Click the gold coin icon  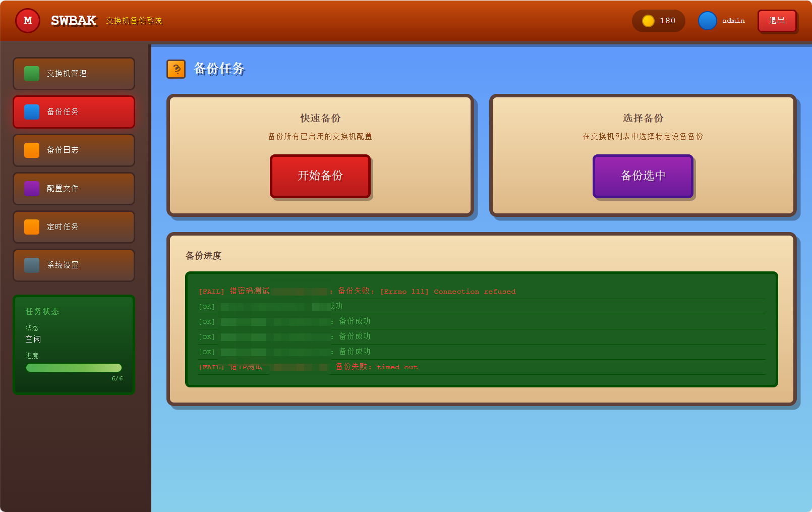click(x=648, y=21)
